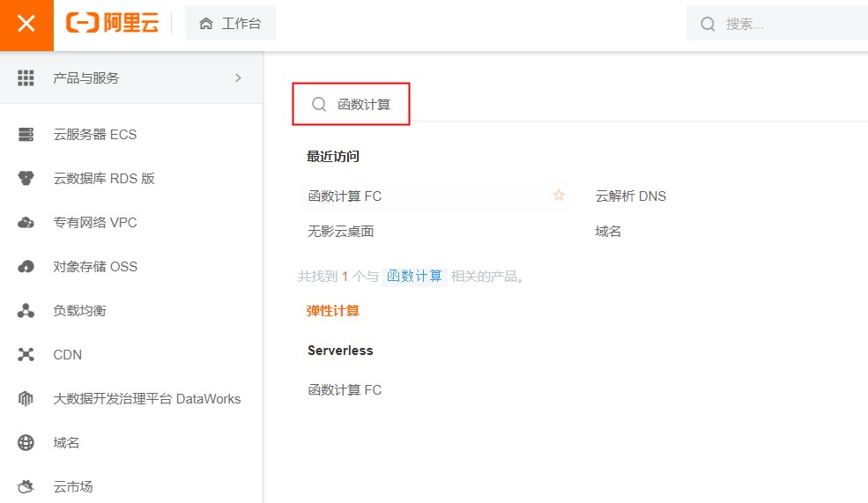
Task: Open 无影云桌面 under 最近访问
Action: coord(340,232)
